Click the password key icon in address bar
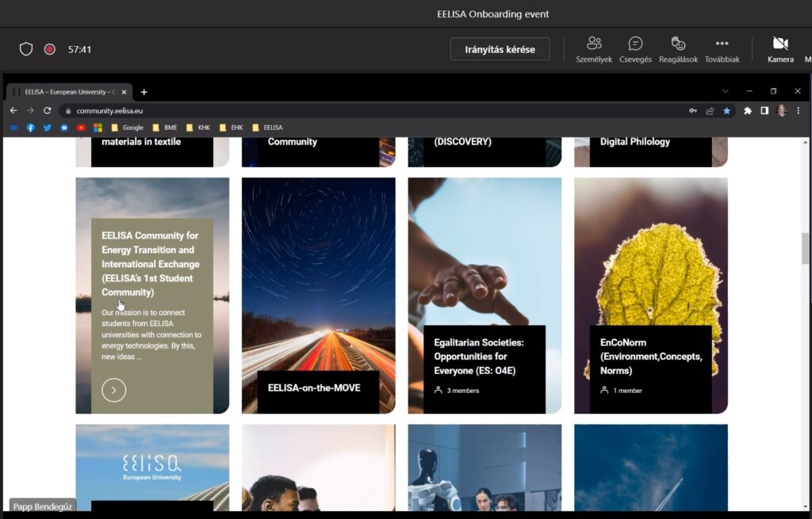This screenshot has width=812, height=519. point(693,111)
